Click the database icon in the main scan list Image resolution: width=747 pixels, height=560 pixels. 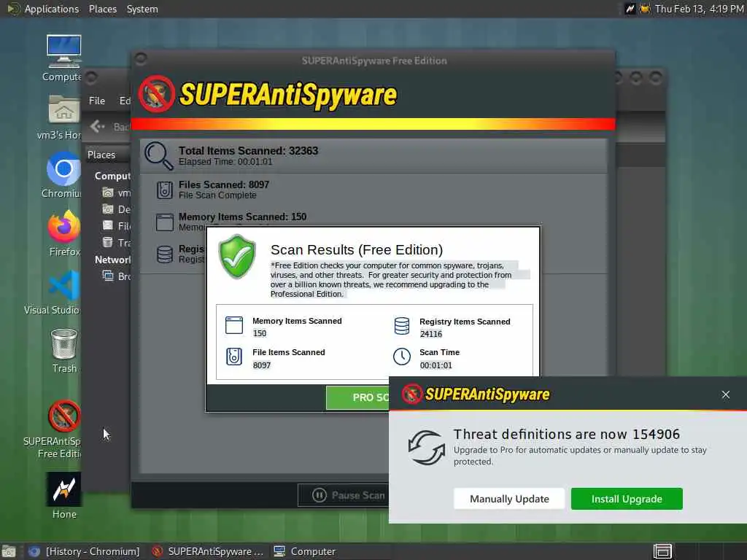pos(164,254)
